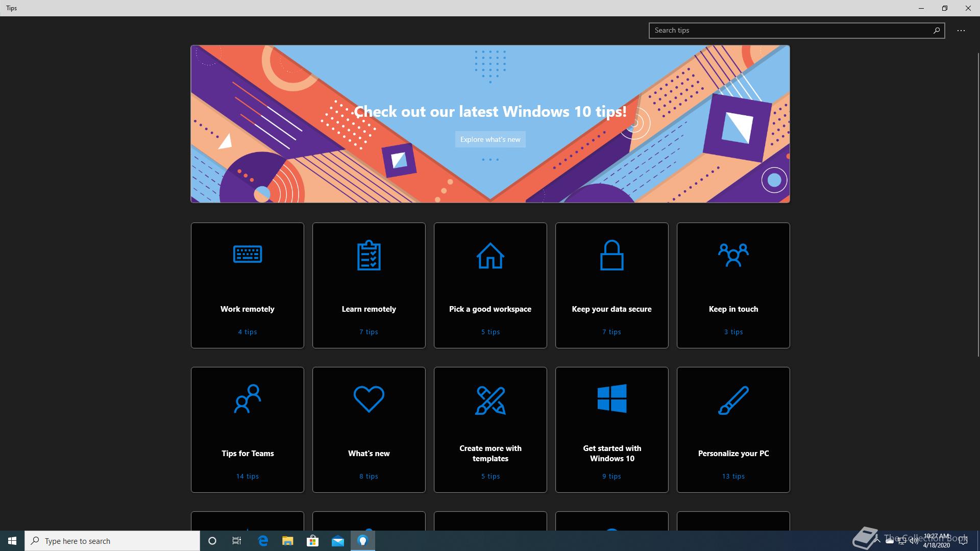Click 'Keep your data secure' title text
This screenshot has width=980, height=551.
[612, 309]
